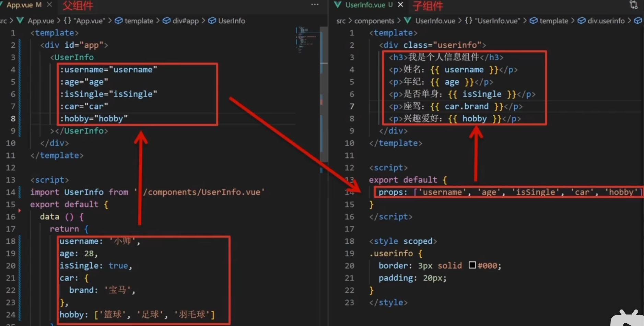
Task: Click the 姓名 {{ username }} line
Action: tap(453, 70)
